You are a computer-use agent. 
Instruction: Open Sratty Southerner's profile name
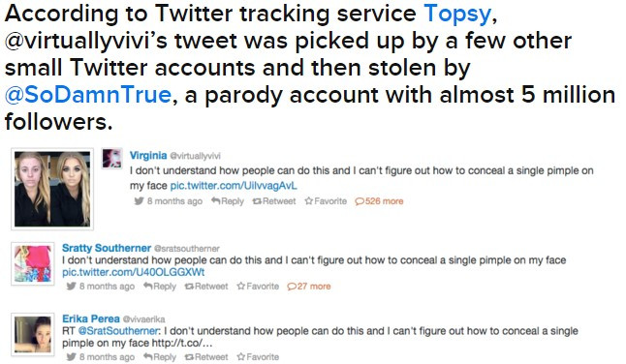107,248
